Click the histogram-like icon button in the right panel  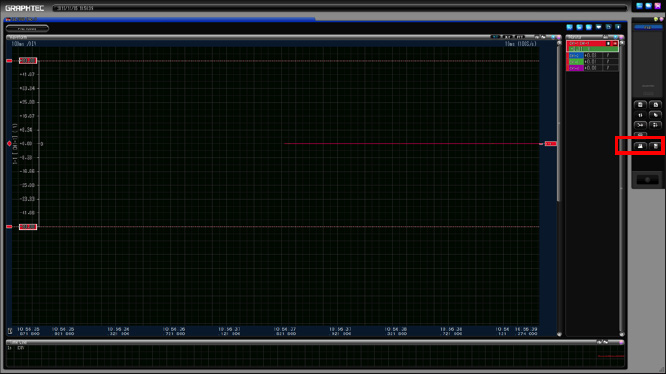[641, 146]
